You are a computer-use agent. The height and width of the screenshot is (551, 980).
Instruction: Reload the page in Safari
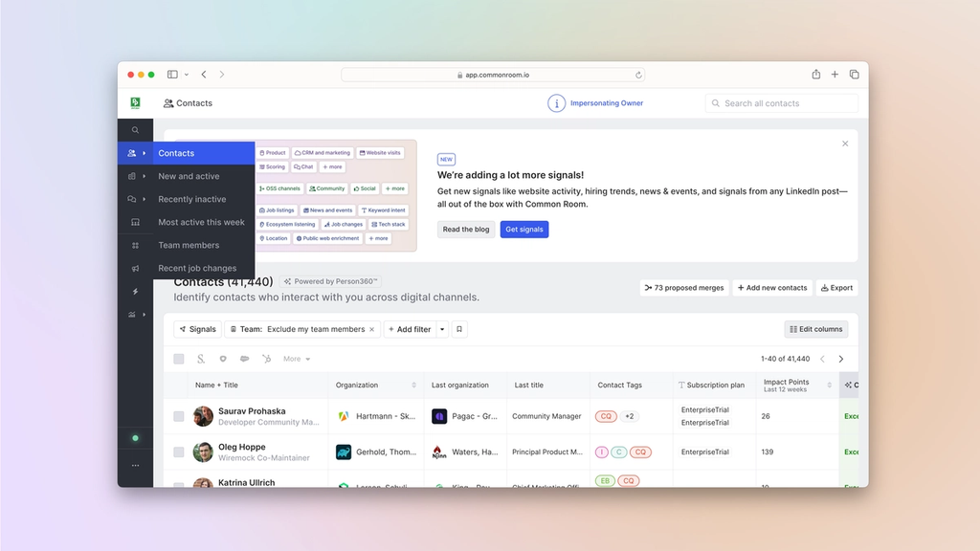(638, 75)
